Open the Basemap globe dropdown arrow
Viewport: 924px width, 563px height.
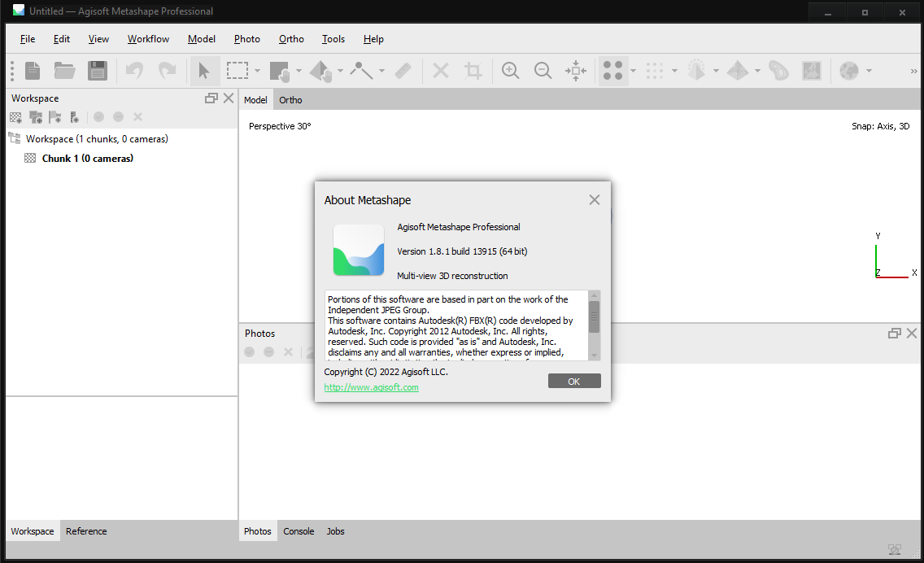(x=869, y=72)
